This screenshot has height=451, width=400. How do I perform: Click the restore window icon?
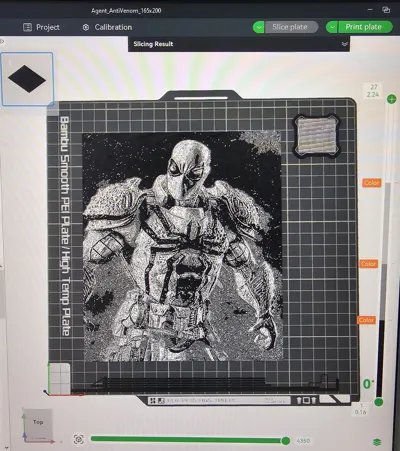[x=386, y=10]
